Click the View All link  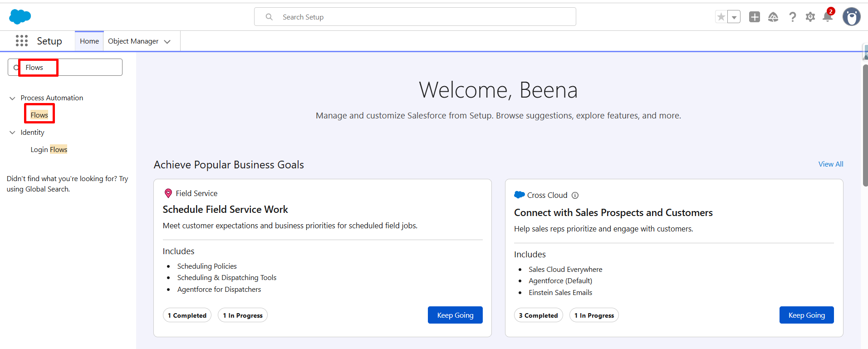831,164
